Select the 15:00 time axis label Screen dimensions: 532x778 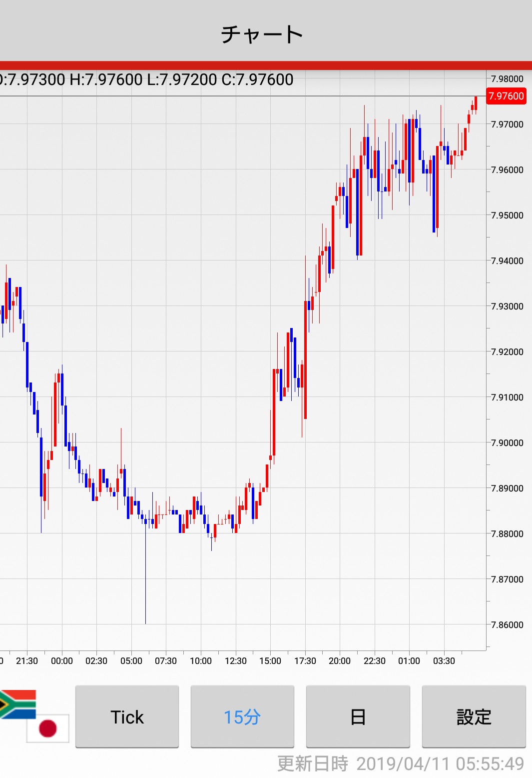(x=270, y=661)
